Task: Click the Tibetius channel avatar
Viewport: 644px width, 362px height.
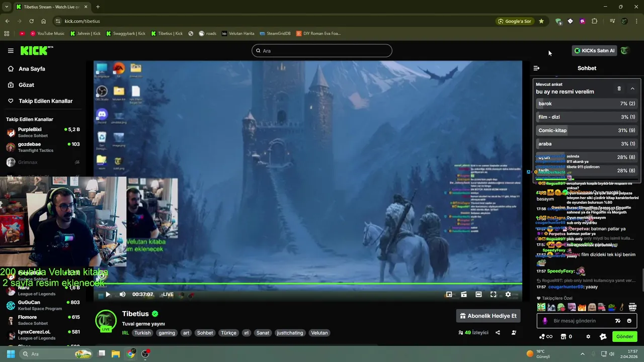Action: coord(106,321)
